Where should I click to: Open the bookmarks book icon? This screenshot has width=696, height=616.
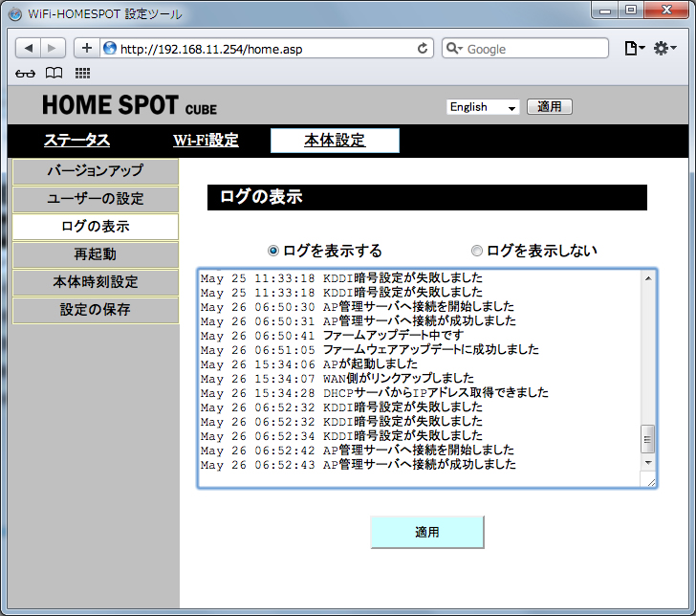pyautogui.click(x=54, y=73)
